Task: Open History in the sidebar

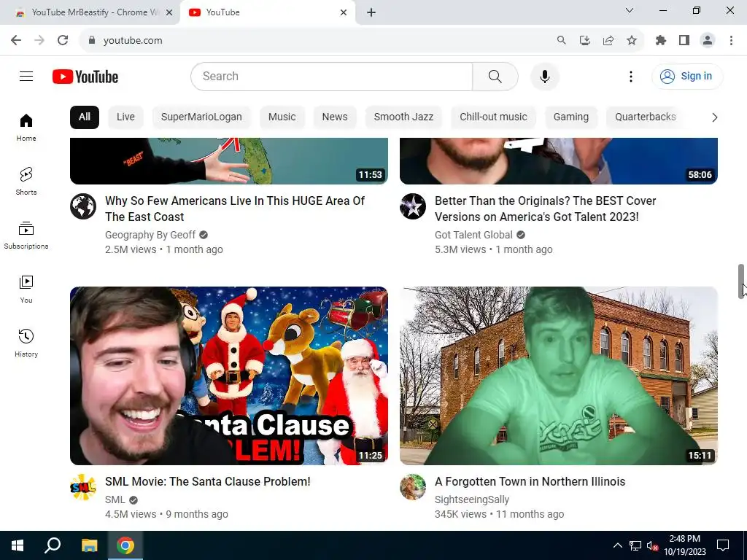Action: coord(26,343)
